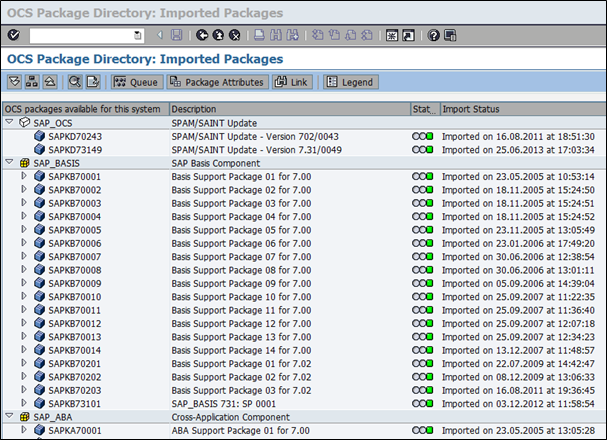Open the Legend button
The image size is (607, 440).
[x=351, y=82]
